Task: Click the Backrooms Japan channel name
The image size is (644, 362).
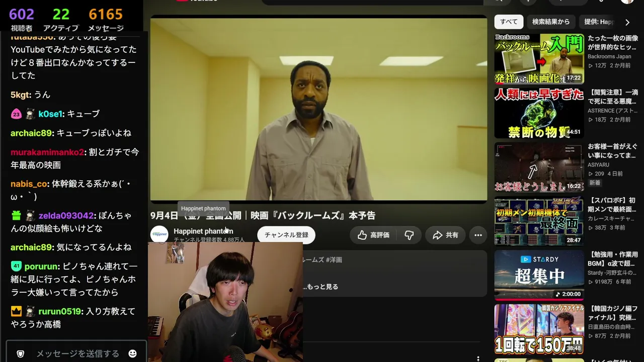Action: pyautogui.click(x=609, y=57)
